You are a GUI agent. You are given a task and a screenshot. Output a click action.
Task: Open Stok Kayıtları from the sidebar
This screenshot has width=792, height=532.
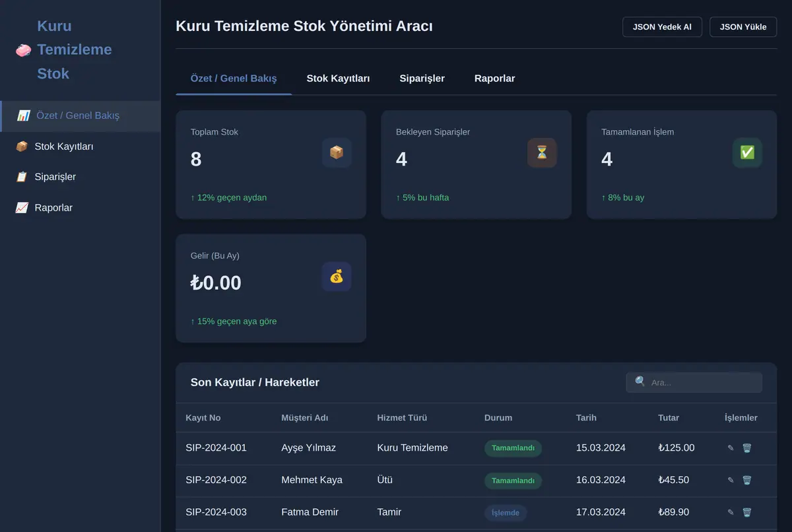point(80,147)
